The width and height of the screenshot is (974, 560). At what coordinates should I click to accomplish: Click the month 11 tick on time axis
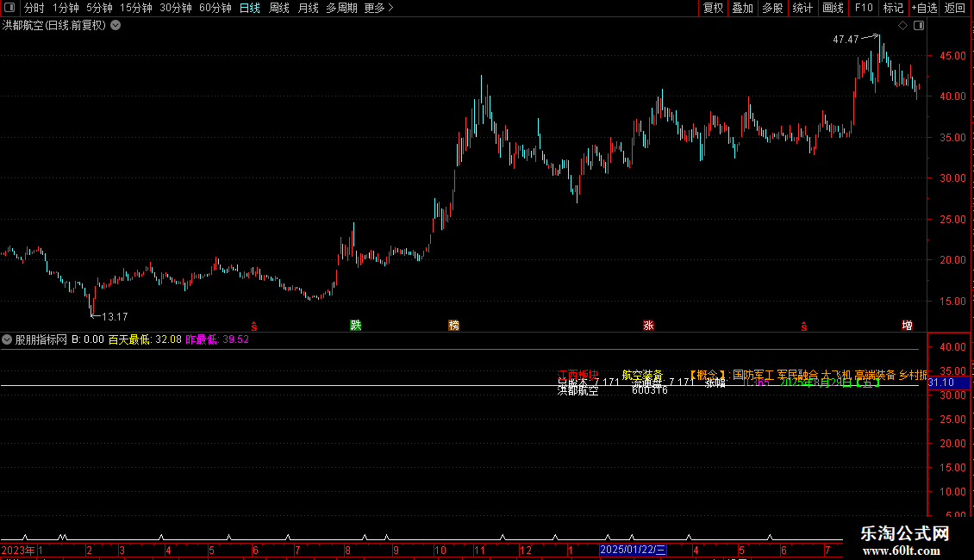(479, 550)
